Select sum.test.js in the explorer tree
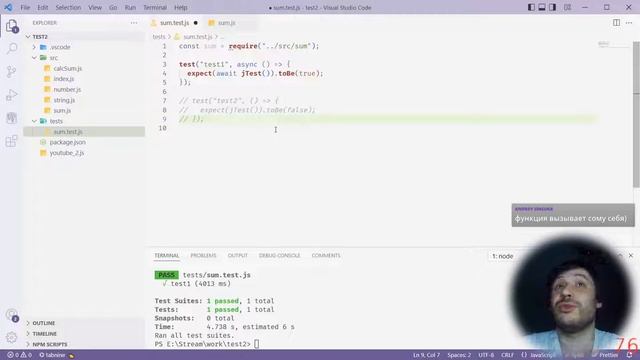This screenshot has height=360, width=640. 84,132
